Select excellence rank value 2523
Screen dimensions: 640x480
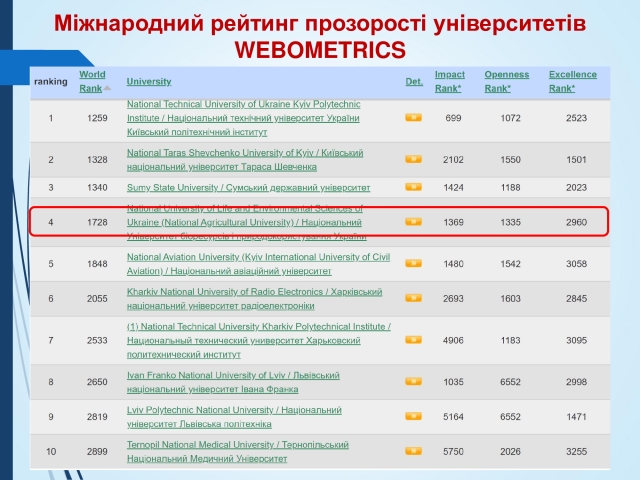tap(576, 118)
